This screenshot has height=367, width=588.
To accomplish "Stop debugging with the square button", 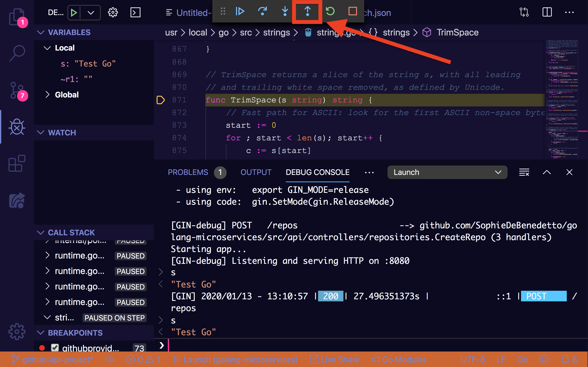I will (x=352, y=11).
